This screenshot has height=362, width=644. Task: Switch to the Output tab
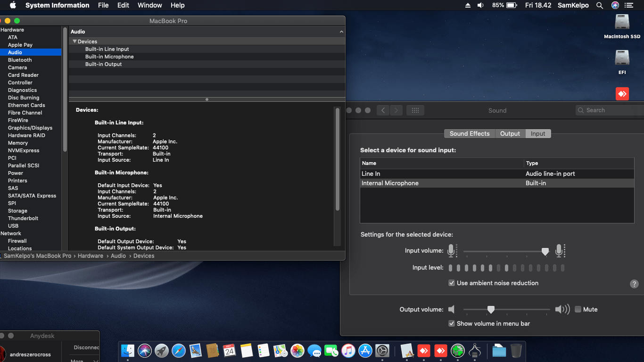510,133
